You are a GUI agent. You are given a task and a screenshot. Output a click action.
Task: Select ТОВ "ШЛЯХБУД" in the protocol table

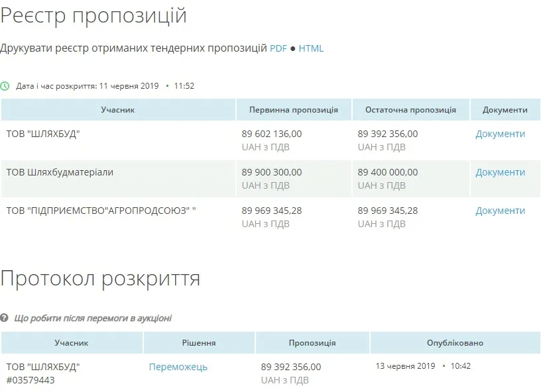[x=43, y=367]
